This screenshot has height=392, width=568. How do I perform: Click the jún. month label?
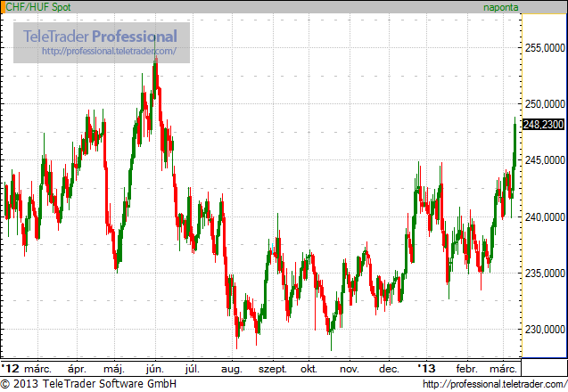(155, 369)
